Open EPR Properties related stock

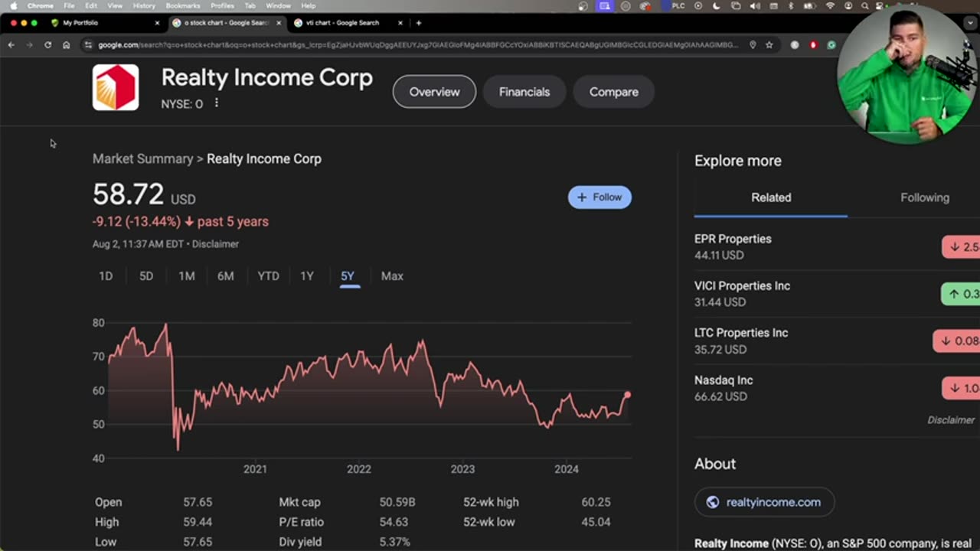click(x=733, y=239)
